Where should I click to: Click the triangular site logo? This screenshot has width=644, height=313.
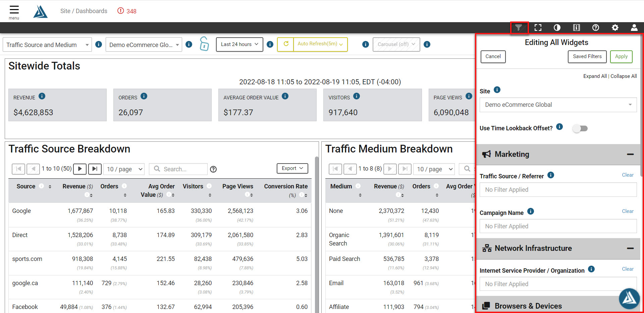[40, 11]
